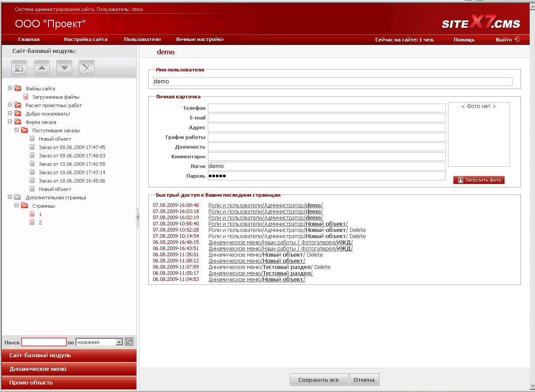Click the move down arrow icon
Image resolution: width=535 pixels, height=392 pixels.
(x=64, y=68)
